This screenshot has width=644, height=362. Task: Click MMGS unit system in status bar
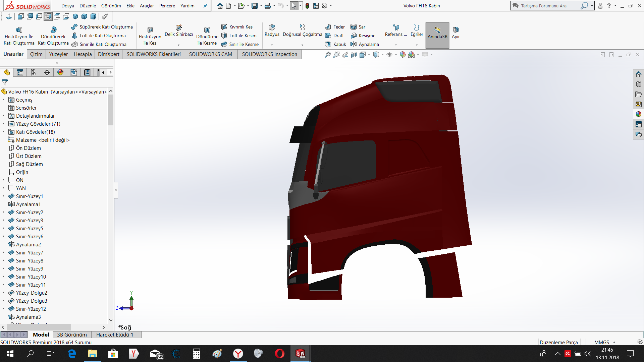coord(601,342)
